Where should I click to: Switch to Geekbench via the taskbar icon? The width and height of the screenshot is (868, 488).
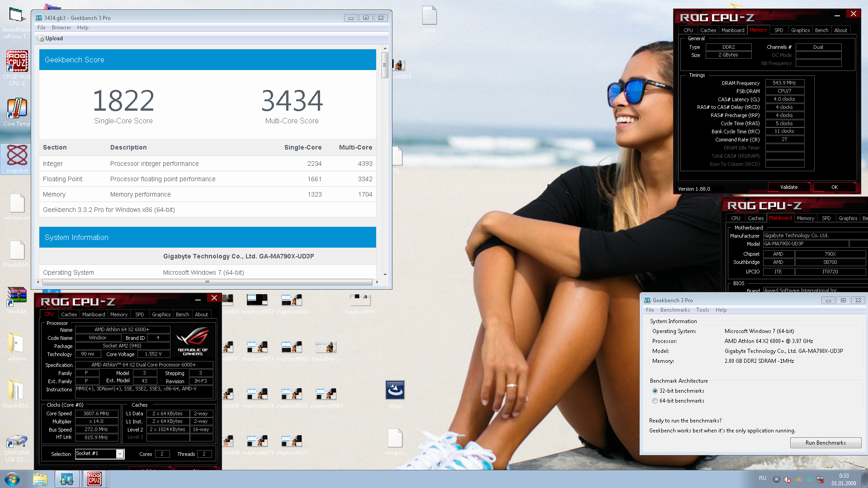point(67,479)
